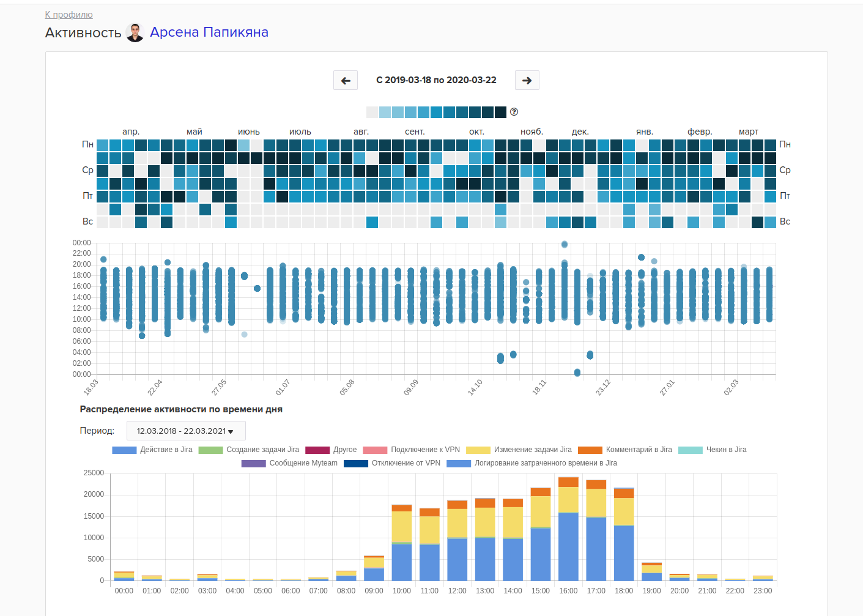Click the lightest gray heatmap legend swatch

[372, 112]
